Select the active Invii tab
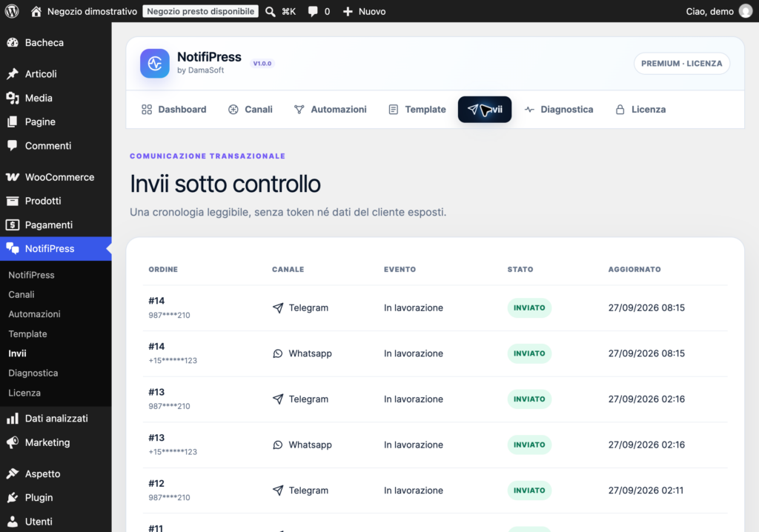759x532 pixels. (485, 110)
